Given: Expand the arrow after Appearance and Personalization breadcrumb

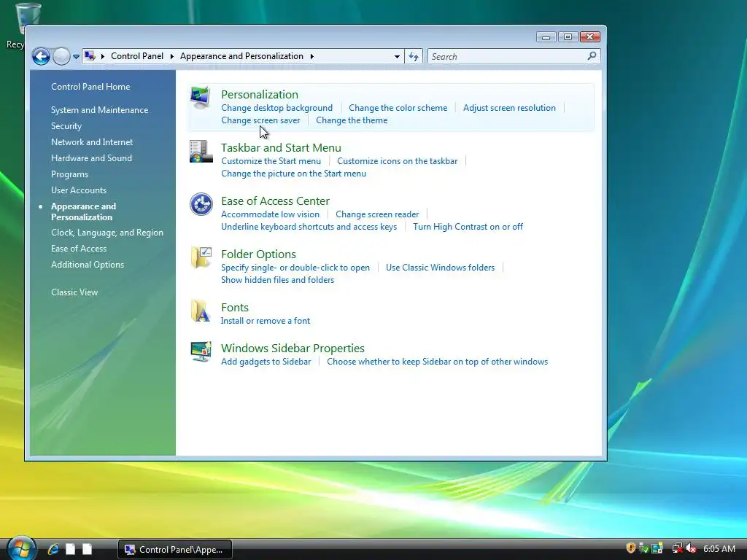Looking at the screenshot, I should coord(312,56).
